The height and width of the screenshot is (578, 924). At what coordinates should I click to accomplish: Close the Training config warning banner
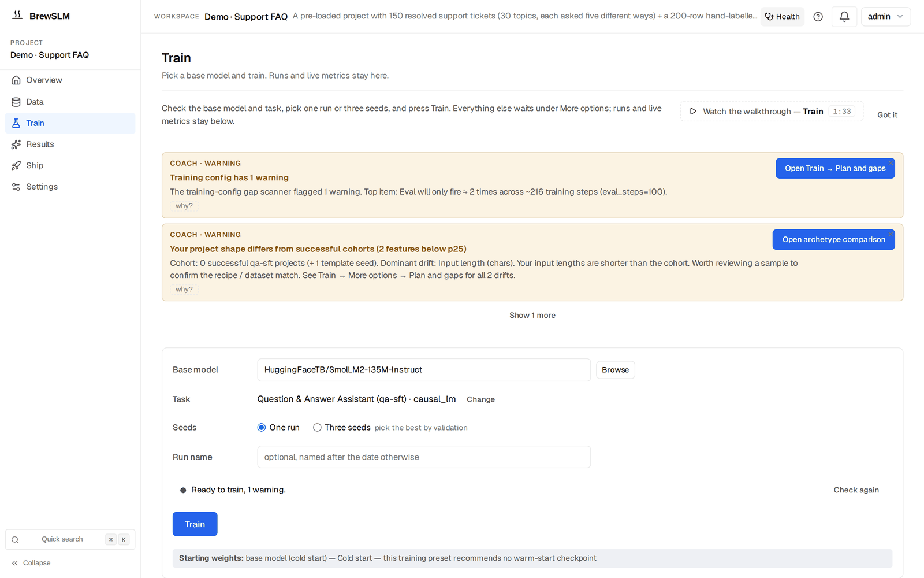point(891,162)
